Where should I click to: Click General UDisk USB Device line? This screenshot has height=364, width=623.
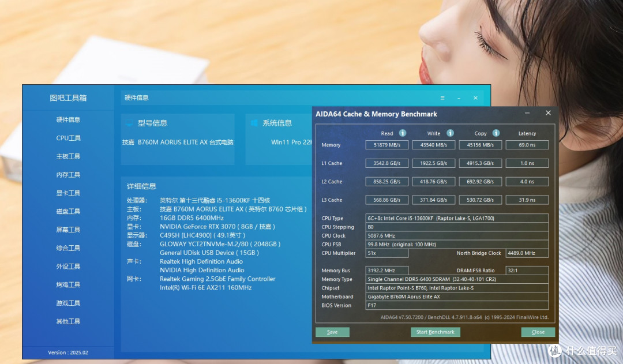coord(209,253)
